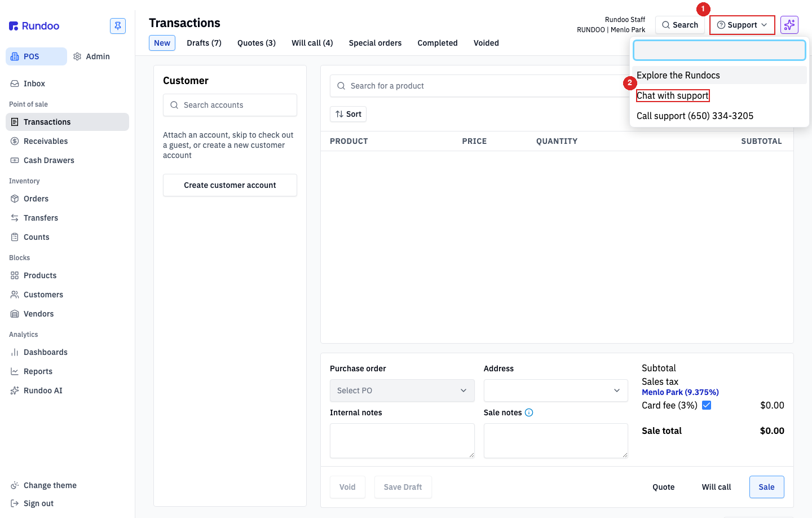Image resolution: width=812 pixels, height=518 pixels.
Task: Switch to Admin mode
Action: [92, 56]
